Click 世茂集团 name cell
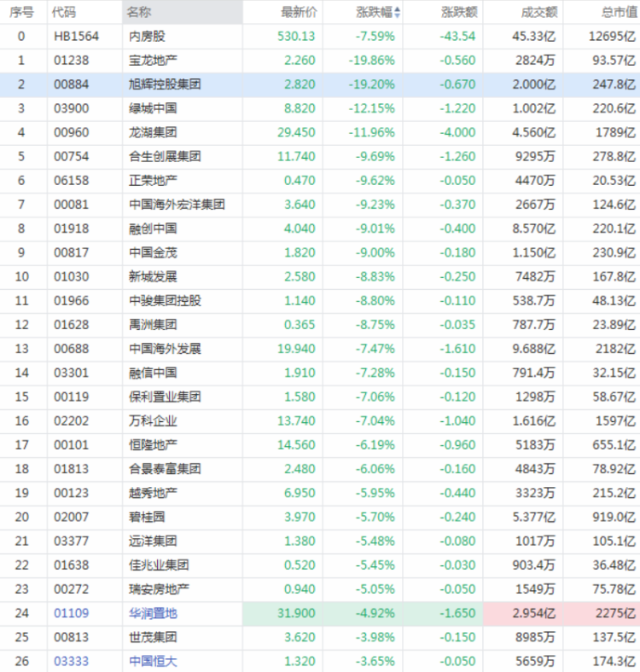The height and width of the screenshot is (672, 640). tap(153, 637)
